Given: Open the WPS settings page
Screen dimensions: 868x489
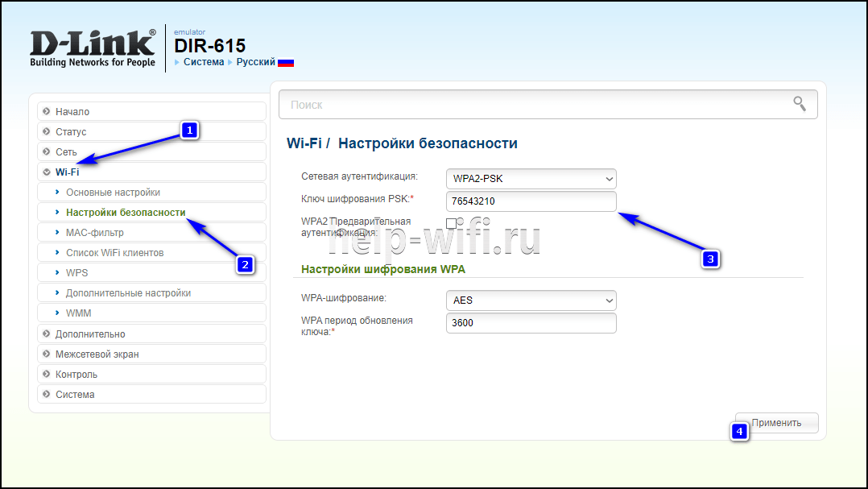Looking at the screenshot, I should tap(151, 272).
